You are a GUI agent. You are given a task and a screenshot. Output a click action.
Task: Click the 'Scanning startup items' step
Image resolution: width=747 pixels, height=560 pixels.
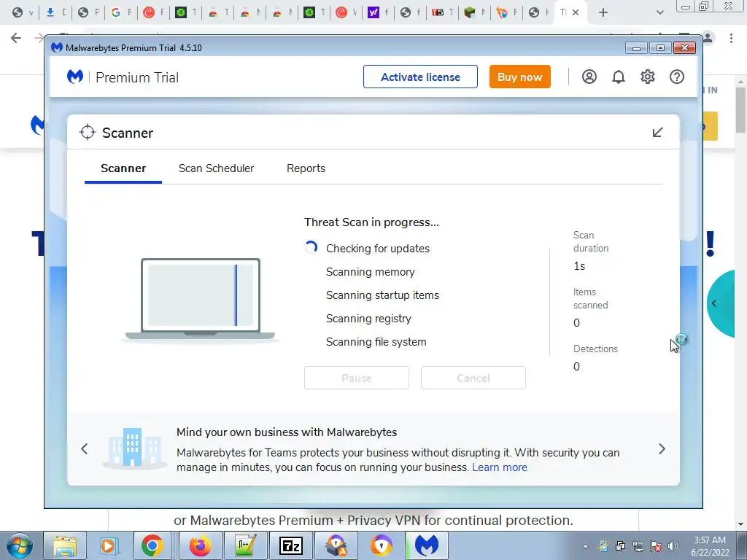[382, 295]
